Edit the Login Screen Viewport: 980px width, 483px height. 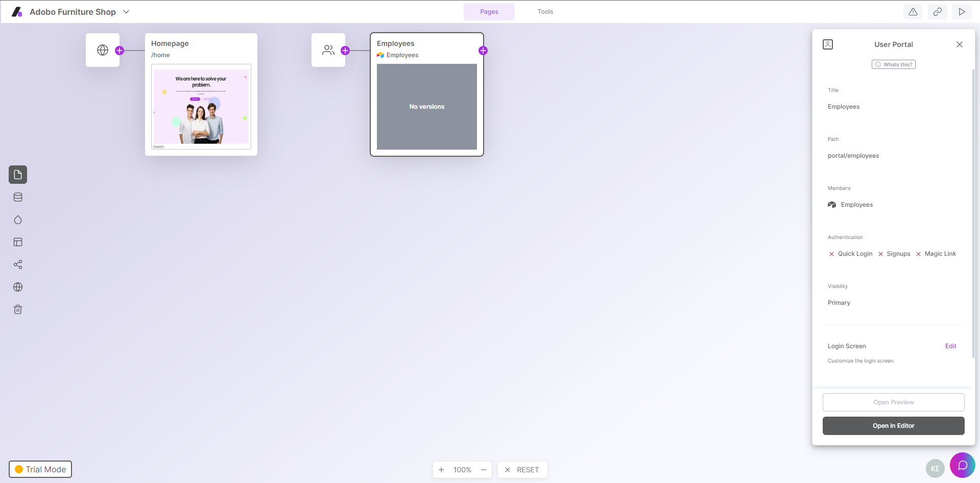click(x=951, y=346)
